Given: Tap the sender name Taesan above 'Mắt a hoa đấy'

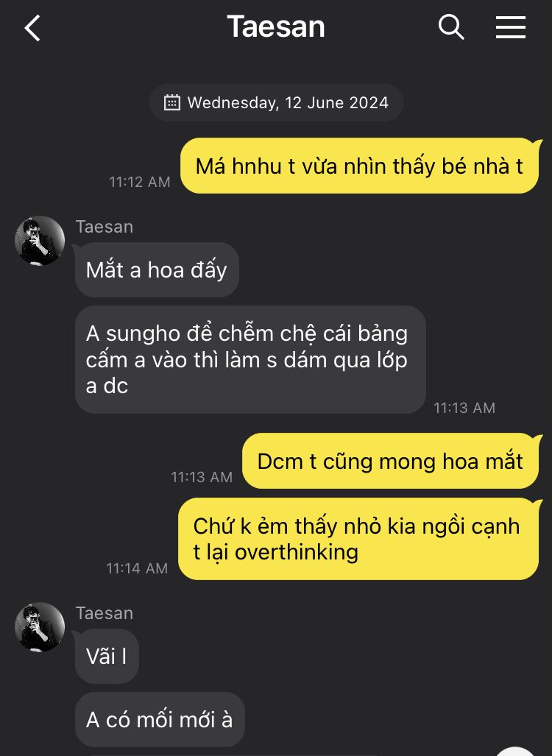Looking at the screenshot, I should pos(105,227).
